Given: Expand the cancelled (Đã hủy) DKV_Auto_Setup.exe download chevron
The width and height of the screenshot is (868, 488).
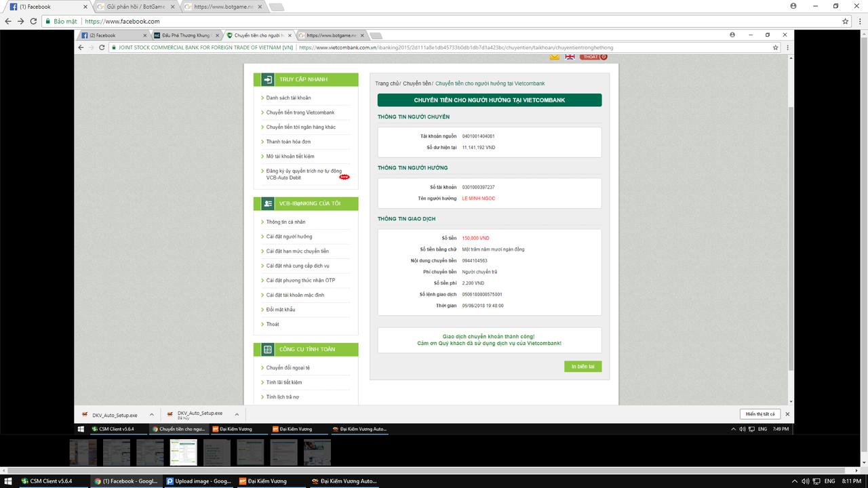Looking at the screenshot, I should tap(237, 414).
